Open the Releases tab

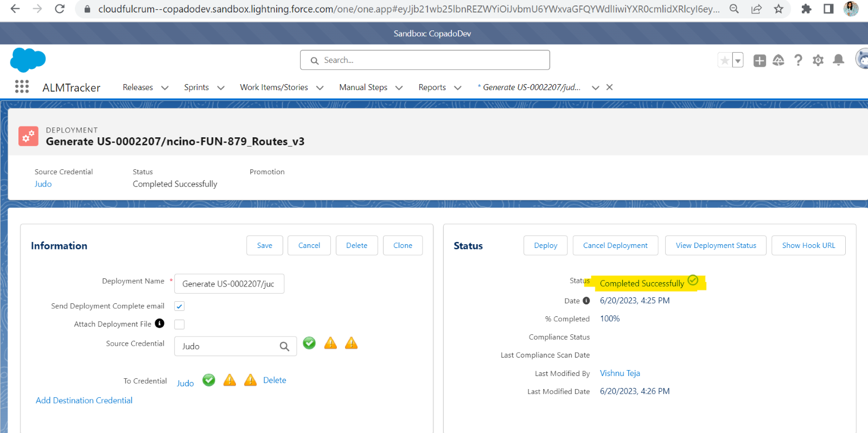[x=138, y=87]
